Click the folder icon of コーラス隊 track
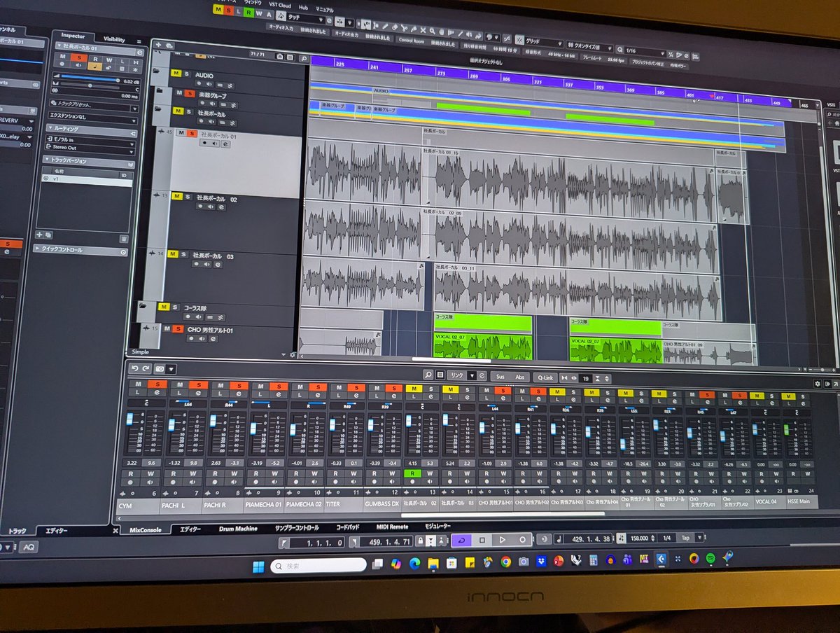840x633 pixels. [x=143, y=306]
